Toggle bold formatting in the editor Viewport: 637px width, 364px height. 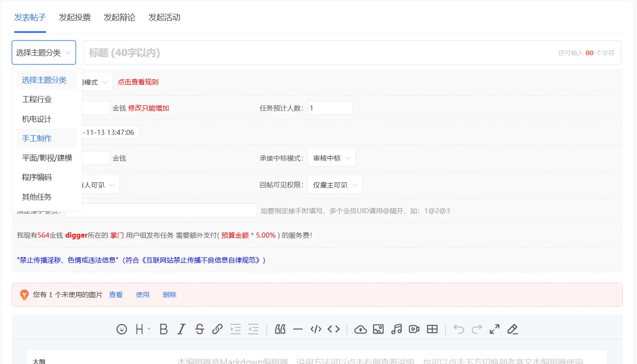(x=163, y=329)
